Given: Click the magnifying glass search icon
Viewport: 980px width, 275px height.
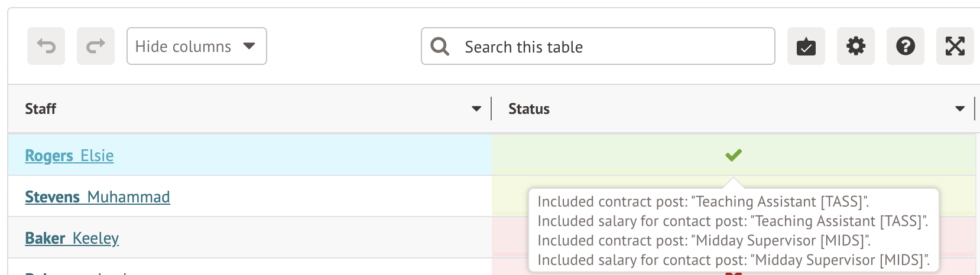Looking at the screenshot, I should click(440, 46).
